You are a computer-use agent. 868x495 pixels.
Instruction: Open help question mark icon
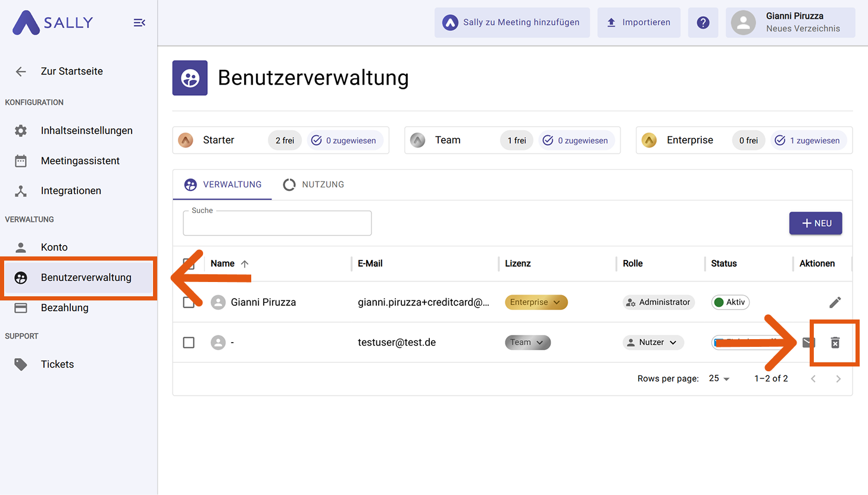(703, 23)
